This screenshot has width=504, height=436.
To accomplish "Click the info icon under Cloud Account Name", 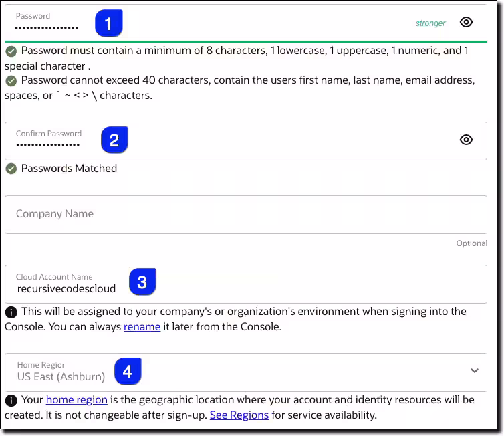I will [x=11, y=312].
